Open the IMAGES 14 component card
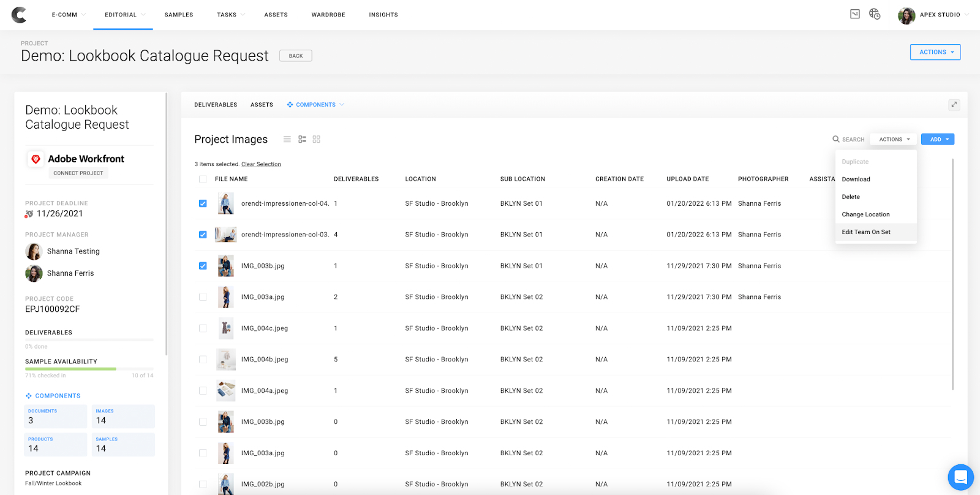The height and width of the screenshot is (495, 980). point(123,417)
